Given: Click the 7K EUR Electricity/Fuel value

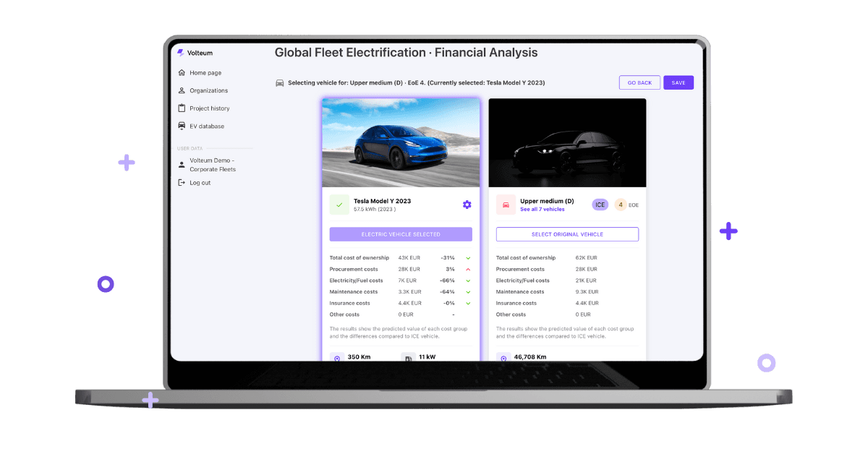Looking at the screenshot, I should point(407,280).
